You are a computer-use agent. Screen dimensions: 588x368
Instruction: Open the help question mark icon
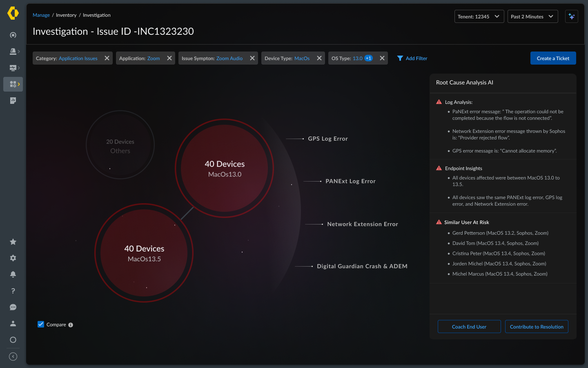pos(13,291)
